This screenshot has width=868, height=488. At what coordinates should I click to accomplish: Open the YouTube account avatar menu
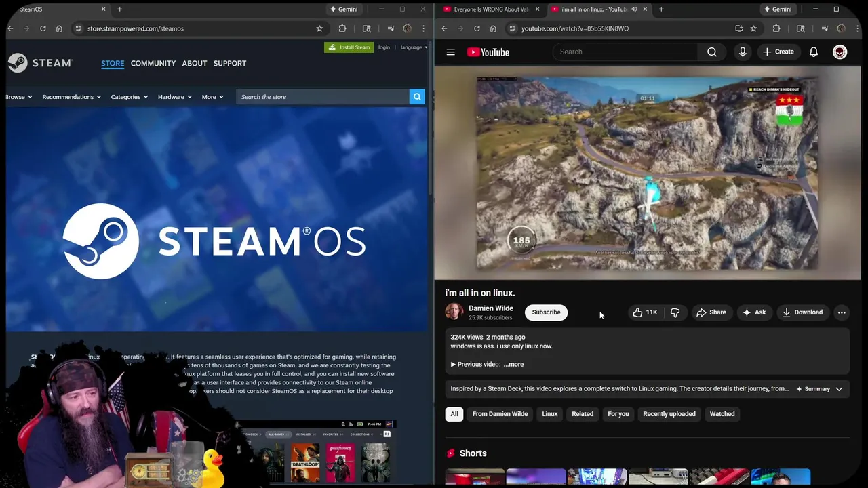pyautogui.click(x=840, y=52)
